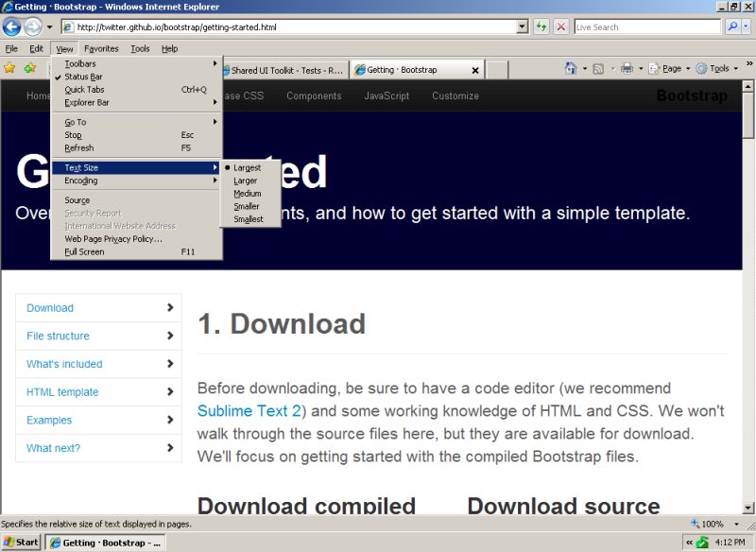This screenshot has width=756, height=552.
Task: Toggle the Status Bar checkmark option
Action: [136, 77]
